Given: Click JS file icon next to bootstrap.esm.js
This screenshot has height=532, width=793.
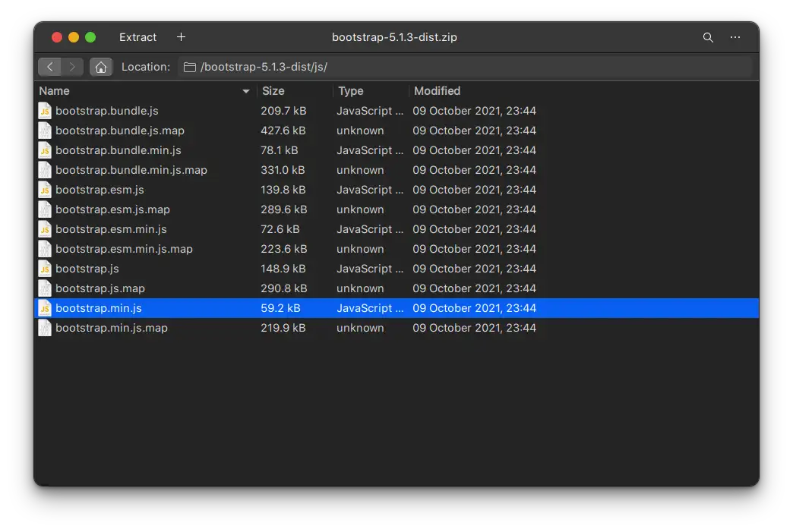Looking at the screenshot, I should 45,190.
